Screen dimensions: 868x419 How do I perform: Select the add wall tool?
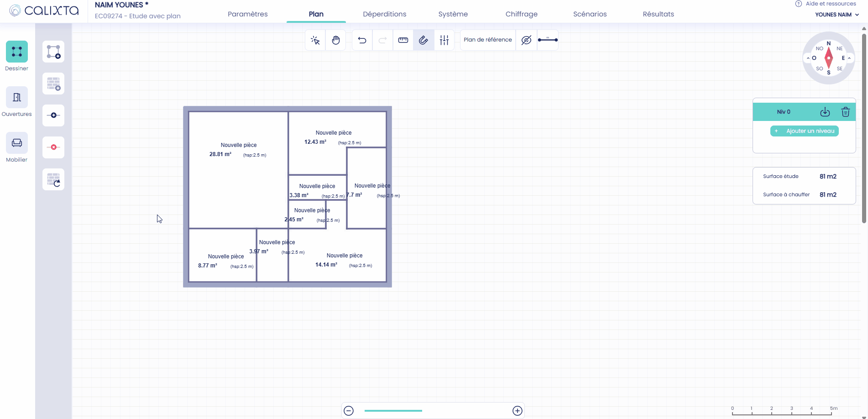point(53,84)
